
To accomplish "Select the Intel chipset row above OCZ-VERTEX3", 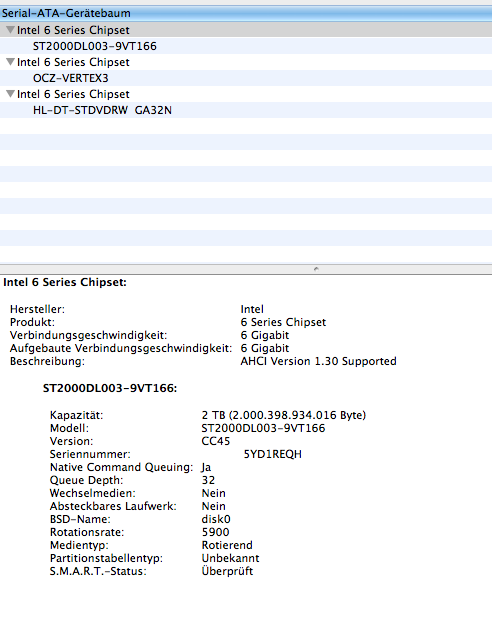I will (x=246, y=62).
